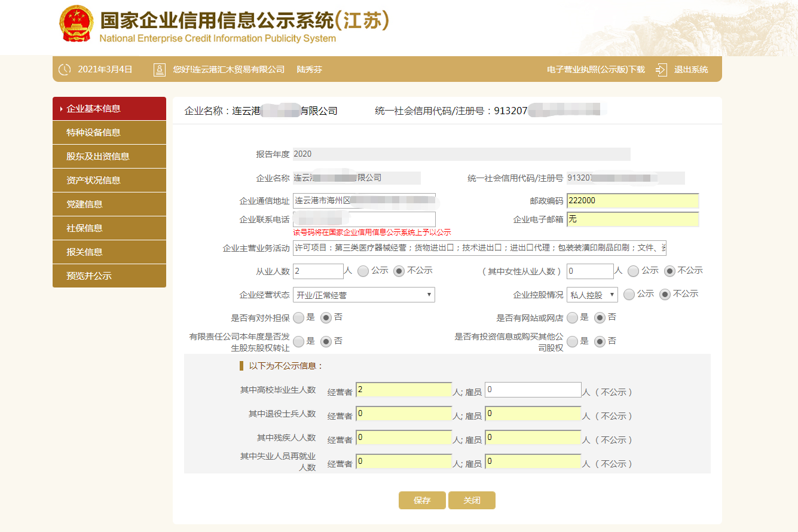
Task: Choose 否 for 投资信息或购买其他公司股权
Action: [600, 341]
